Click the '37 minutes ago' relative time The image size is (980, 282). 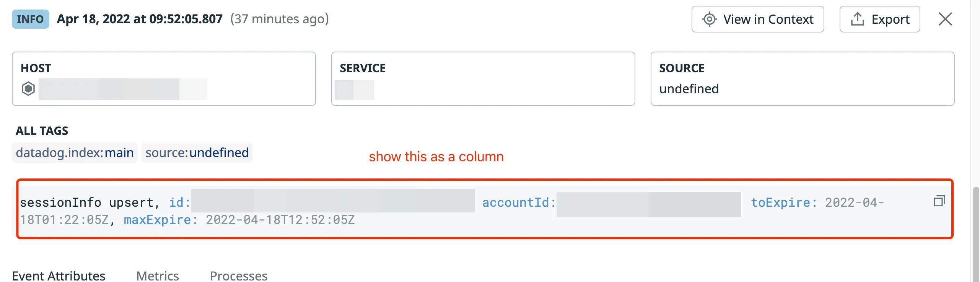(x=280, y=19)
